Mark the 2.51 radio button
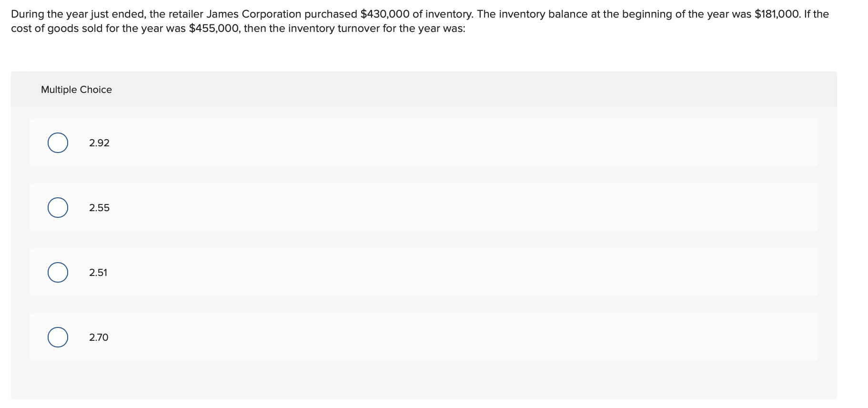This screenshot has width=868, height=408. 58,273
